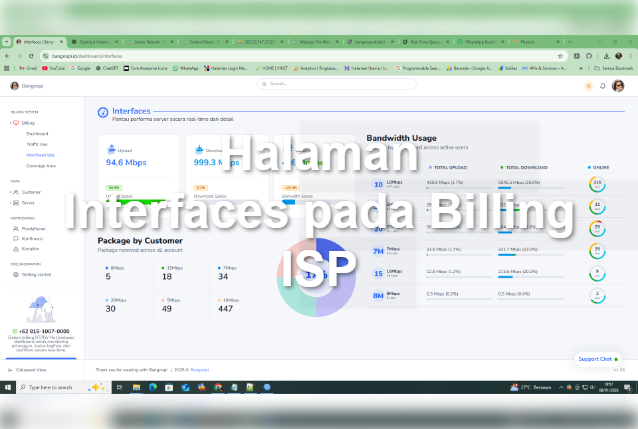The image size is (638, 429).
Task: Click the notification bell icon in header
Action: point(603,85)
